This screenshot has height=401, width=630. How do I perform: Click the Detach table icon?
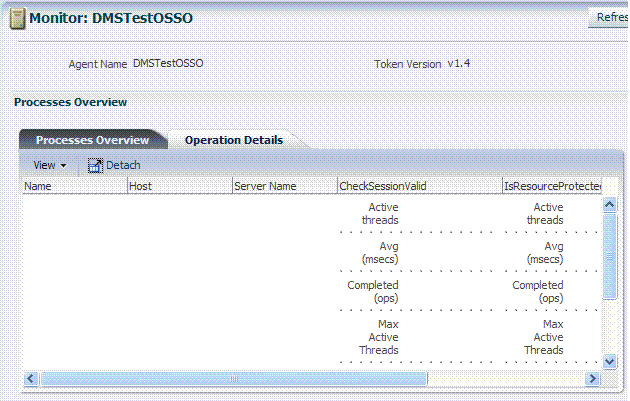pos(95,165)
